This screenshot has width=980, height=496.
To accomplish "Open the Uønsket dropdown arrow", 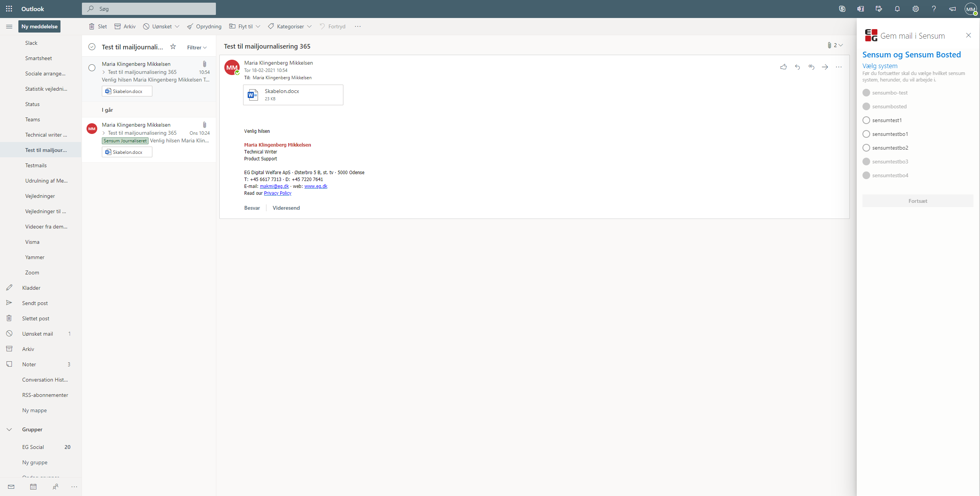I will [x=177, y=26].
